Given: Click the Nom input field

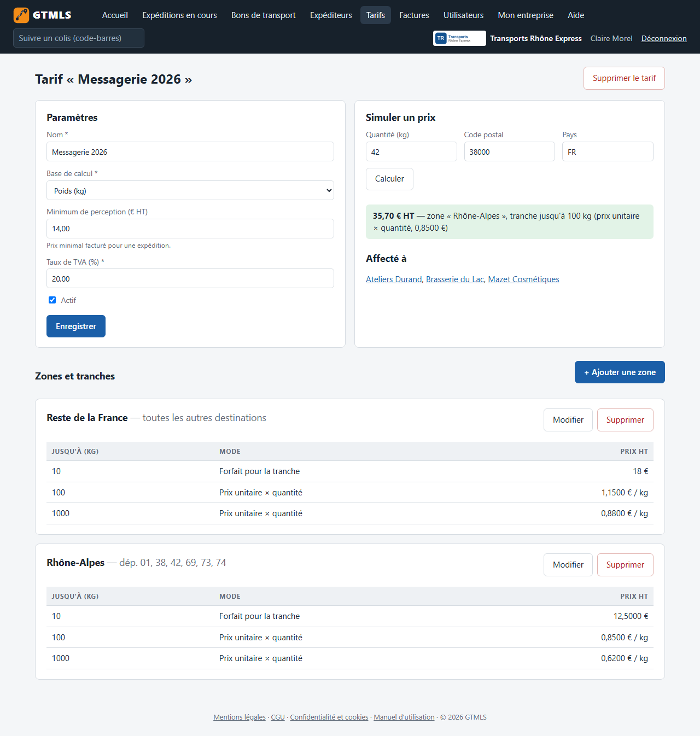Looking at the screenshot, I should pos(190,152).
